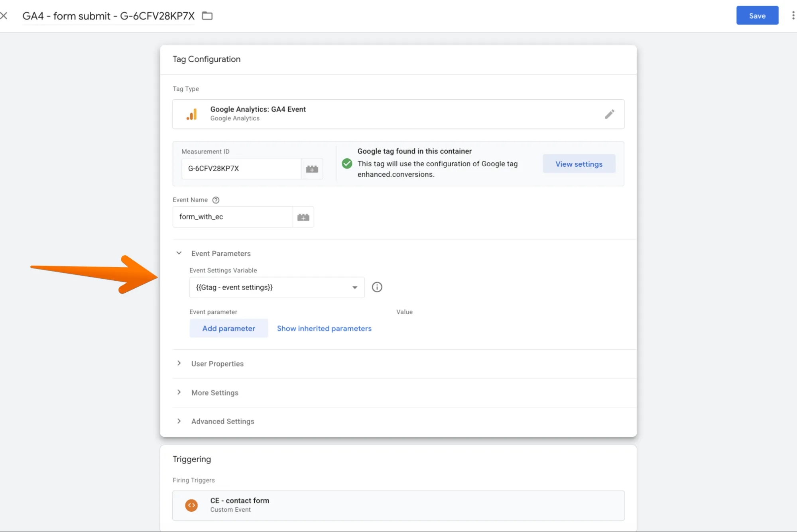Screen dimensions: 797x532
Task: Show info about Event Settings Variable
Action: [377, 287]
